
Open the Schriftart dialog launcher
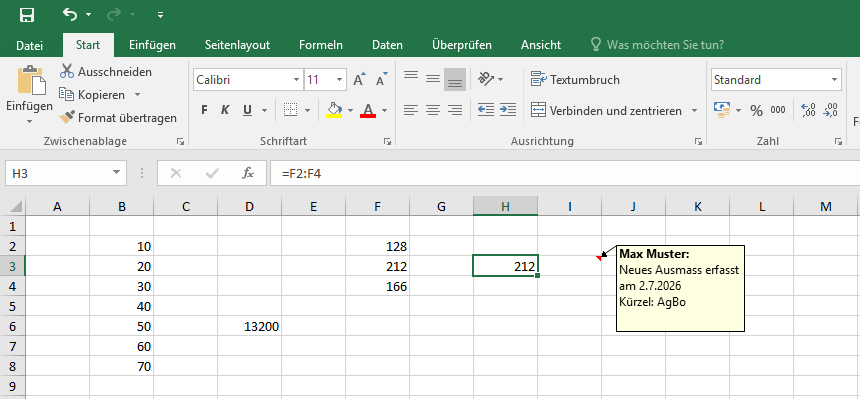tap(388, 142)
